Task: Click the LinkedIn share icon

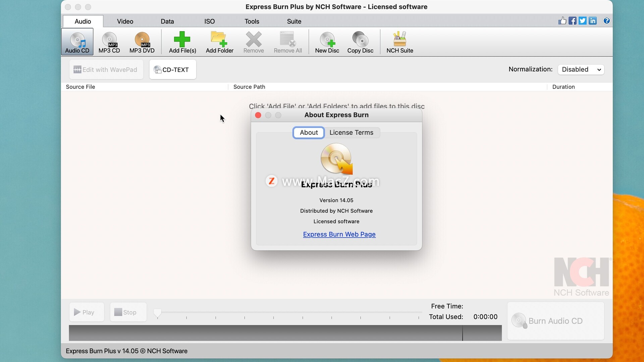Action: (x=593, y=21)
